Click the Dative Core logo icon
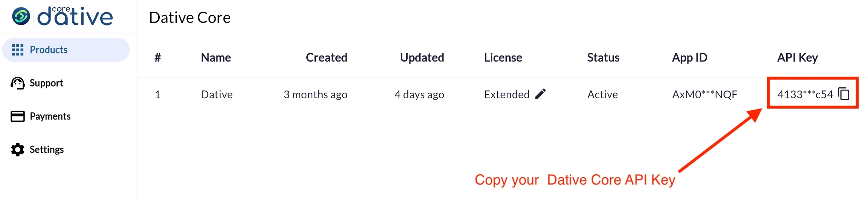868x203 pixels. 21,17
